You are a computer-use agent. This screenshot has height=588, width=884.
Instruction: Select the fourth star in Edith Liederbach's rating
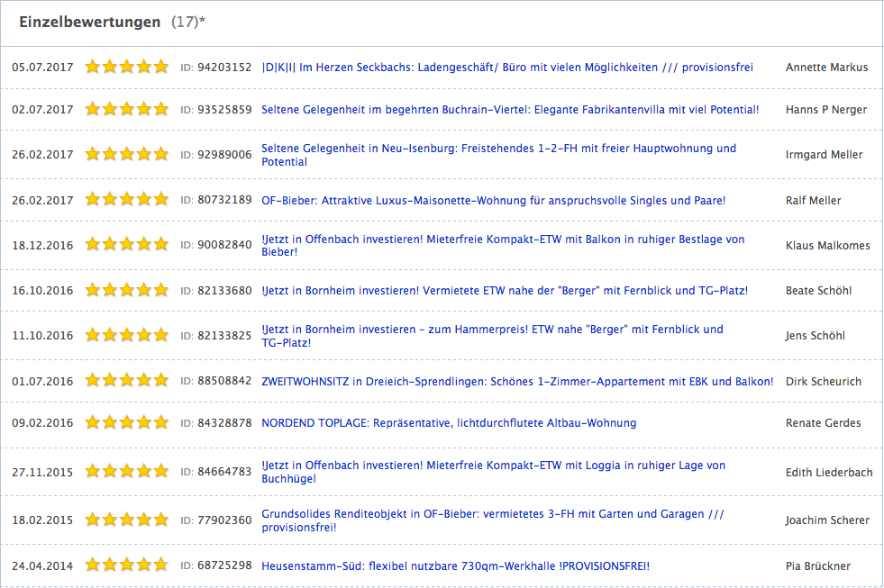pos(143,470)
